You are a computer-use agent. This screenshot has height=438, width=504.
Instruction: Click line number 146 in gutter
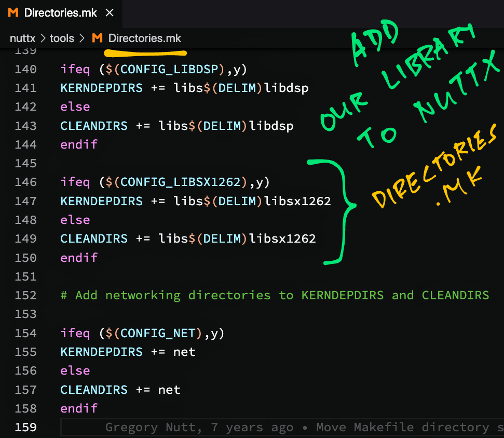25,182
